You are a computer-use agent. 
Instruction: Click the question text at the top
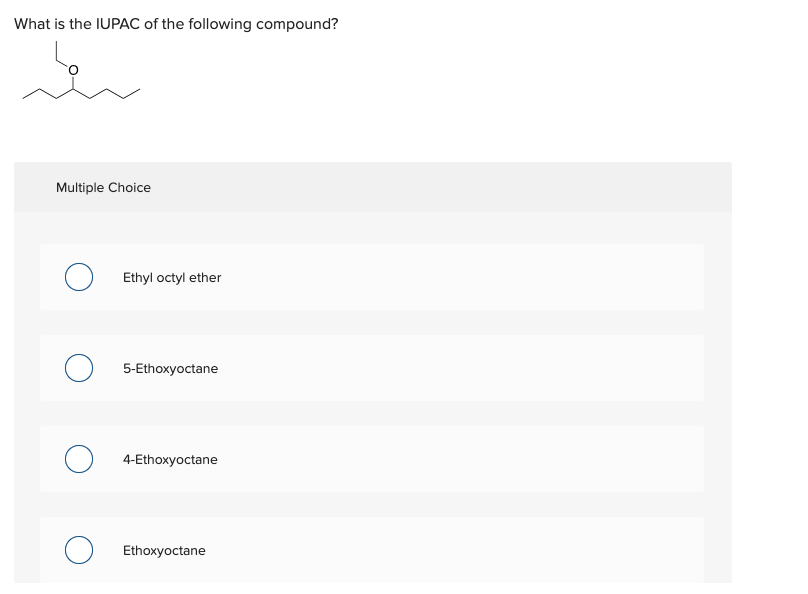[176, 23]
